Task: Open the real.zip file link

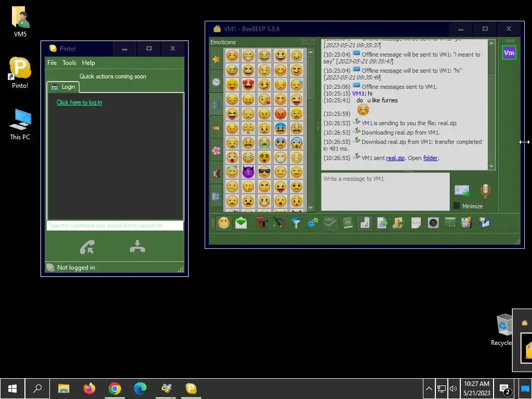Action: click(395, 158)
